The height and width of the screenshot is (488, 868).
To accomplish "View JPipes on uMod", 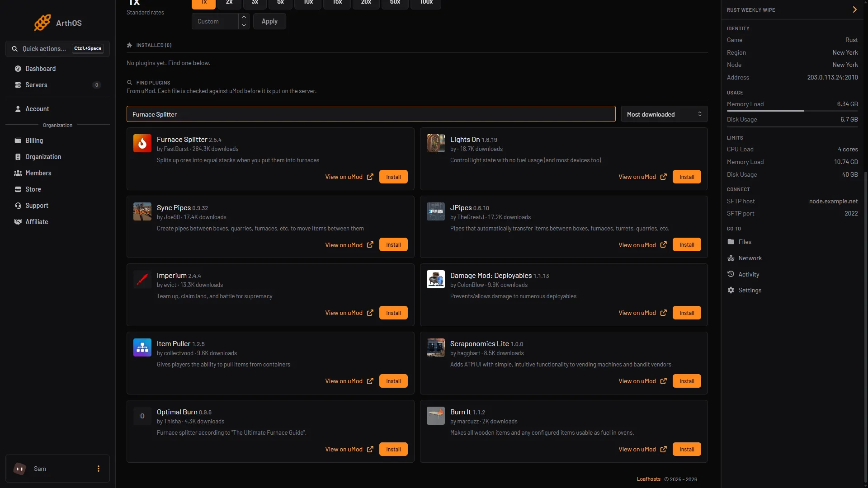I will point(642,245).
